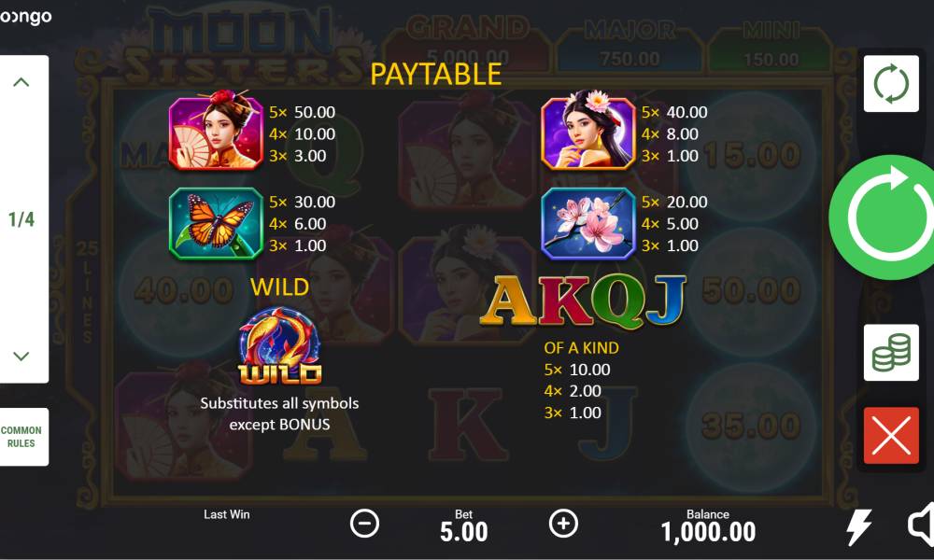Image resolution: width=934 pixels, height=560 pixels.
Task: Open the coin stack bet settings
Action: click(891, 352)
